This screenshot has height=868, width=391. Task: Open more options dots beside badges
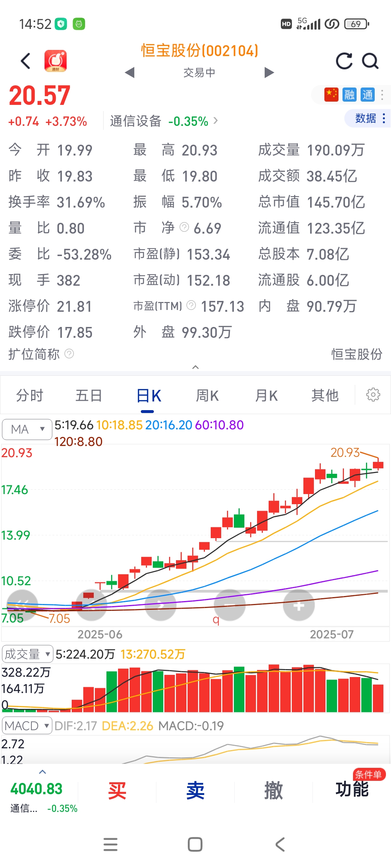pos(382,95)
